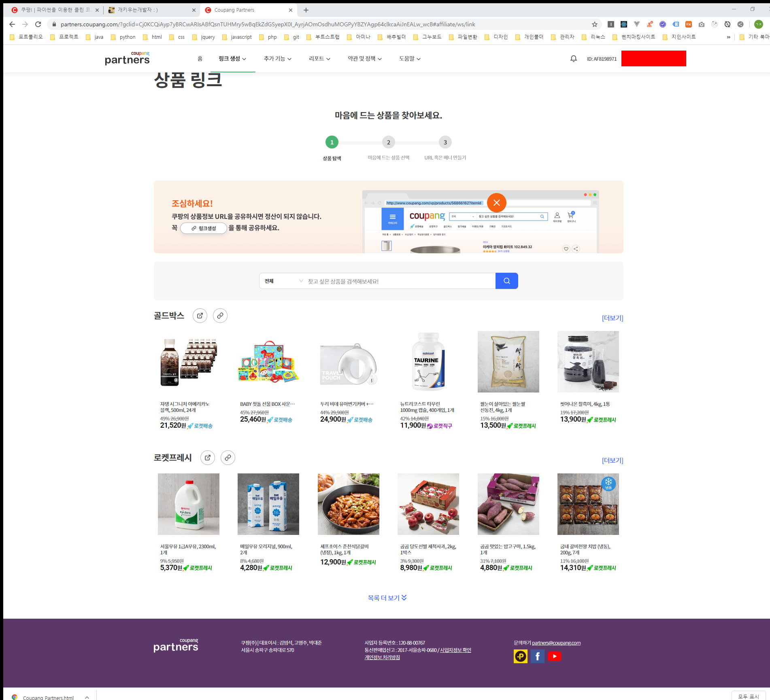
Task: Select step 2 circle in progress
Action: pyautogui.click(x=388, y=142)
